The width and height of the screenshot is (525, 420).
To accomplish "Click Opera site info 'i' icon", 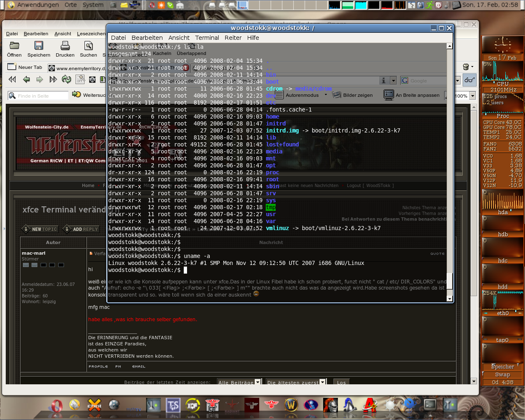I will [x=384, y=80].
